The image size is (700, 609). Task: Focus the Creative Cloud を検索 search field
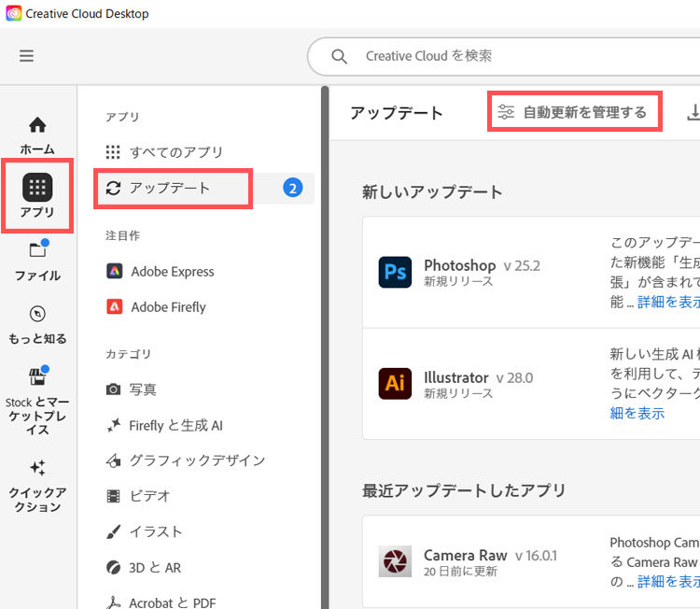coord(504,57)
